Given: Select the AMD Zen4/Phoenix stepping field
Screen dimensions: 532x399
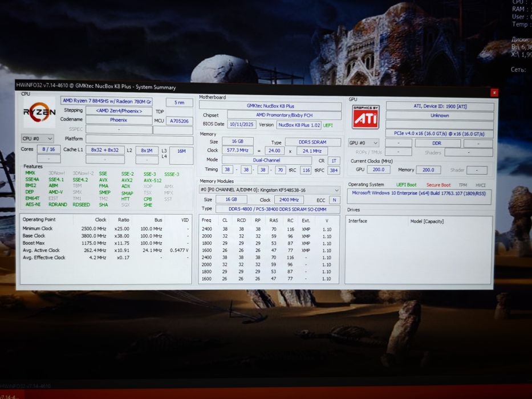Looking at the screenshot, I should point(119,111).
